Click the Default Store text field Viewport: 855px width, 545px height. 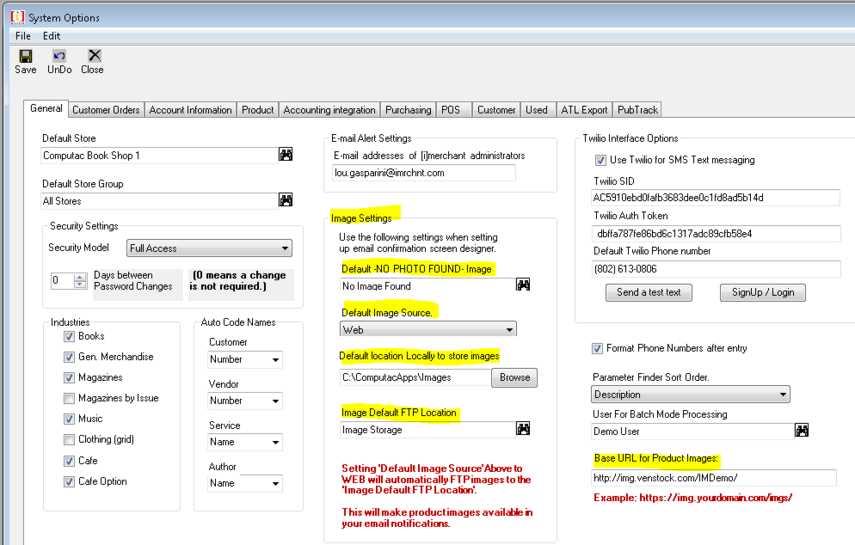tap(159, 155)
